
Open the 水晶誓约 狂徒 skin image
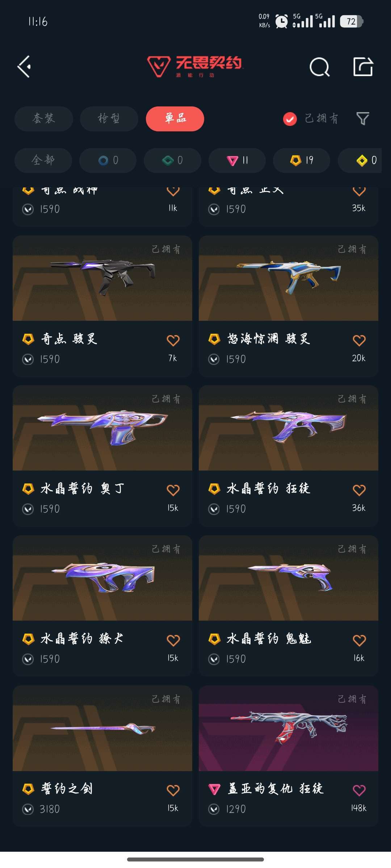tap(289, 428)
